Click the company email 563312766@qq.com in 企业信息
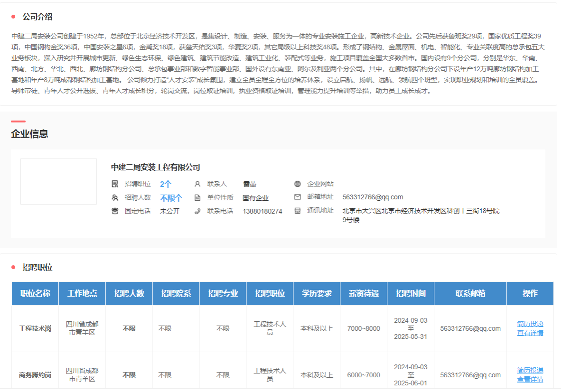 point(373,197)
